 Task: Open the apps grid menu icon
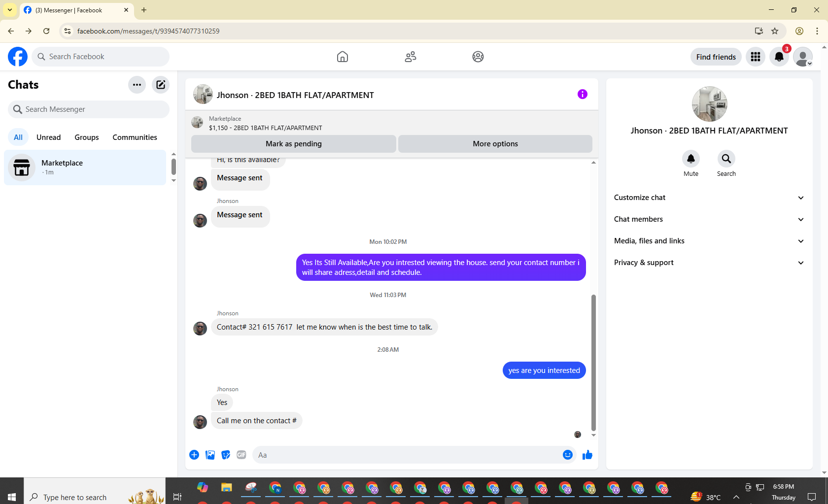pos(756,57)
